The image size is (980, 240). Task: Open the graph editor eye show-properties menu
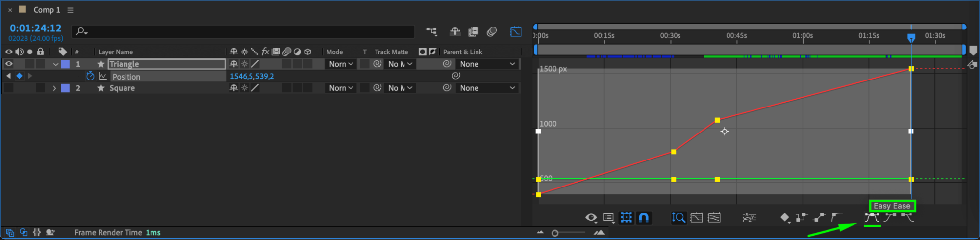[x=591, y=218]
